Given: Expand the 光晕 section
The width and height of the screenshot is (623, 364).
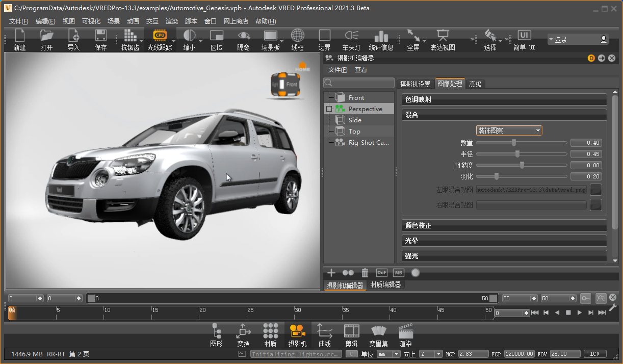Looking at the screenshot, I should pos(505,241).
